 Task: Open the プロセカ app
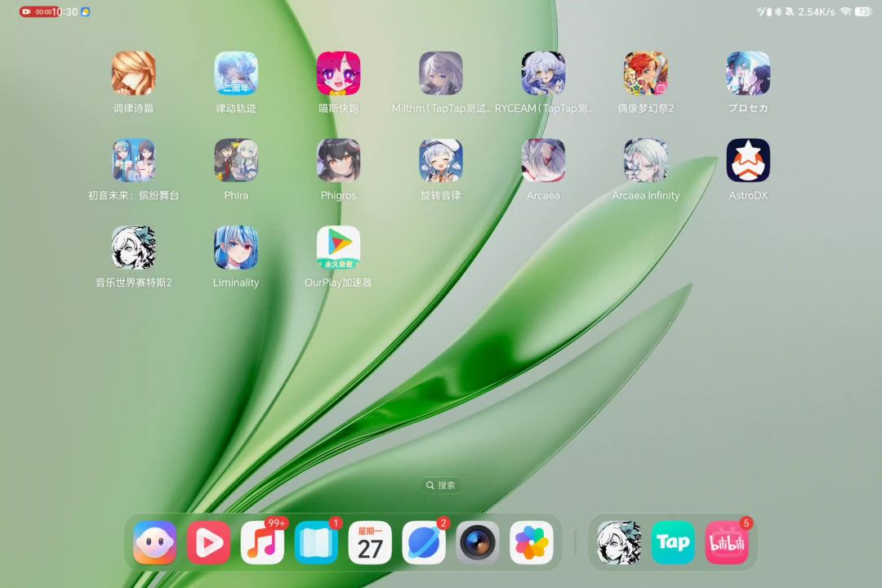(747, 73)
